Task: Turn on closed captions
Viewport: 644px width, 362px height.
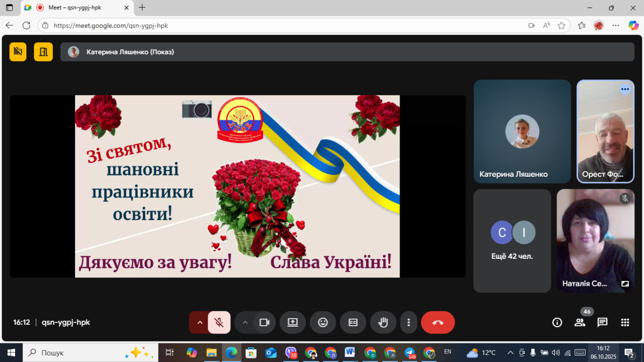Action: tap(353, 323)
